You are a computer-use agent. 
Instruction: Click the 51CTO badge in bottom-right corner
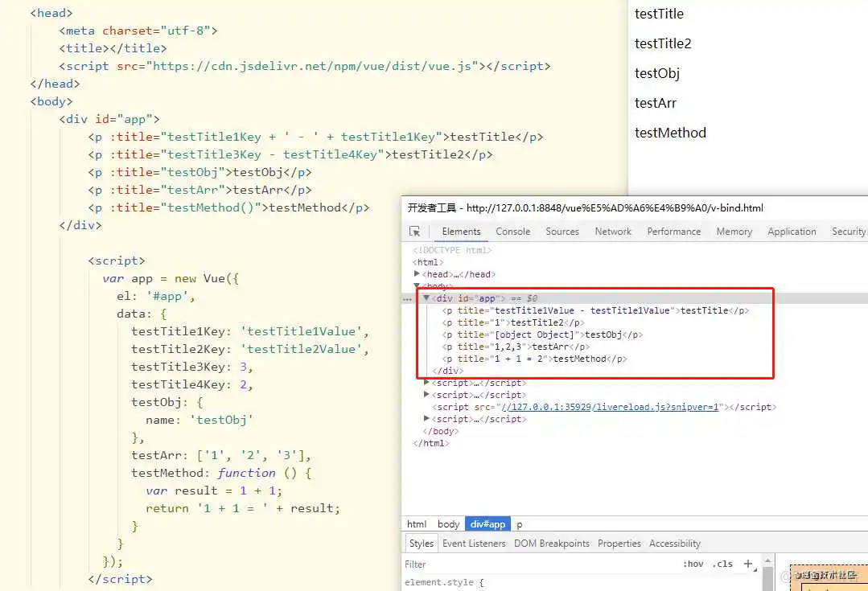(829, 576)
